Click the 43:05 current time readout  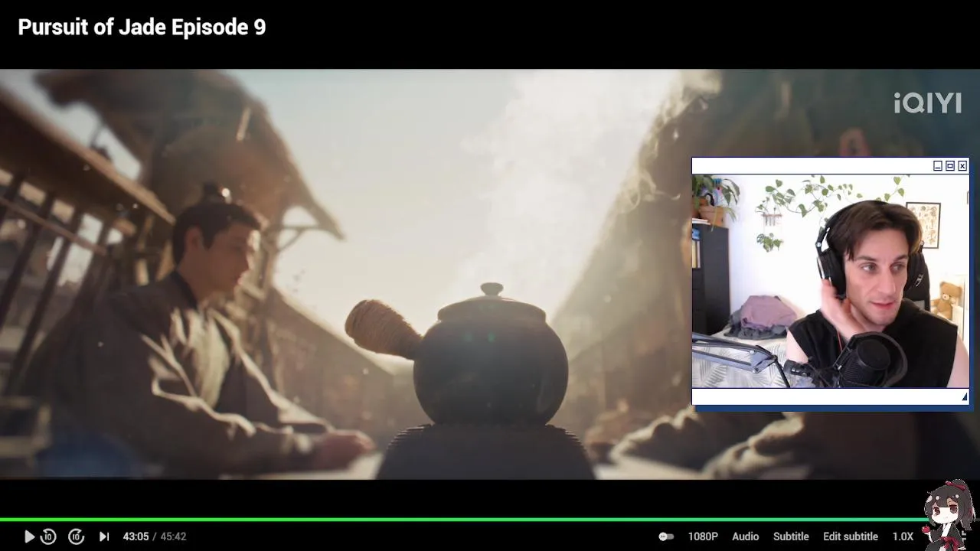136,536
